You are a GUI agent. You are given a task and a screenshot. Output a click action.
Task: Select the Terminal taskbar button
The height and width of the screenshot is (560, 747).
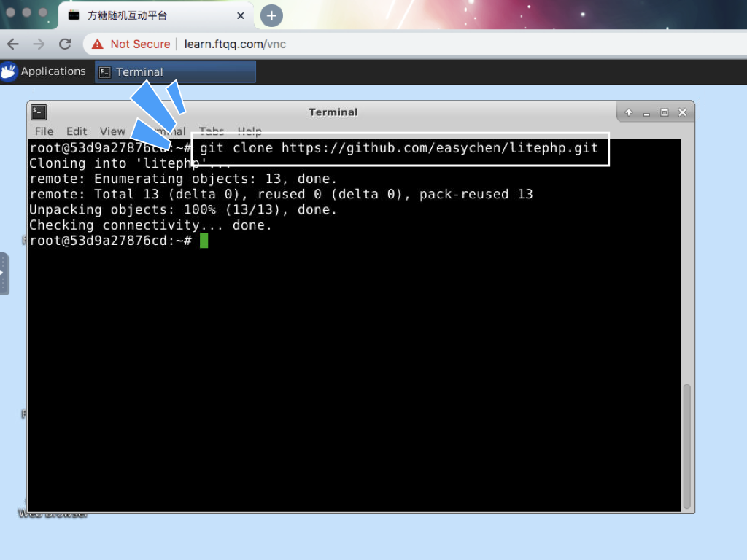pyautogui.click(x=175, y=72)
